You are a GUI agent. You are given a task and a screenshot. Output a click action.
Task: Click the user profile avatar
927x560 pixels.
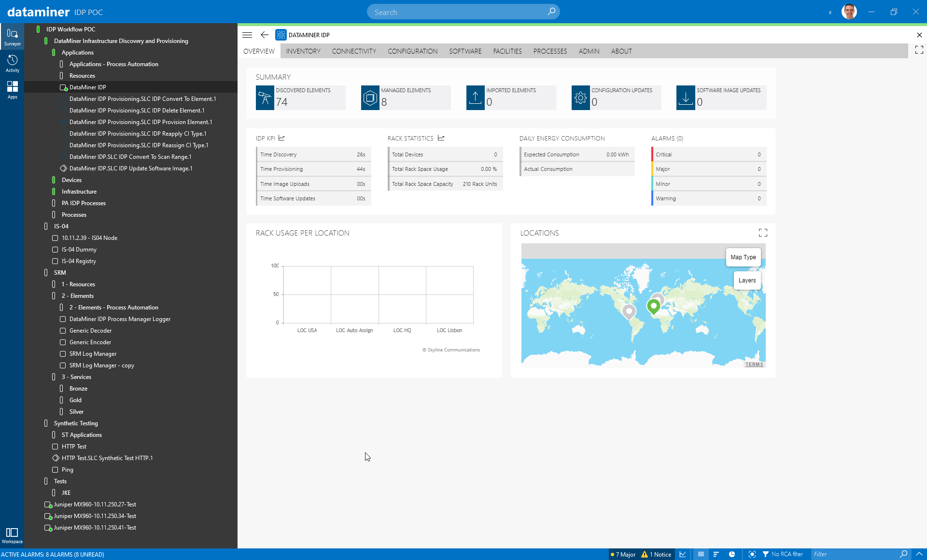coord(849,12)
